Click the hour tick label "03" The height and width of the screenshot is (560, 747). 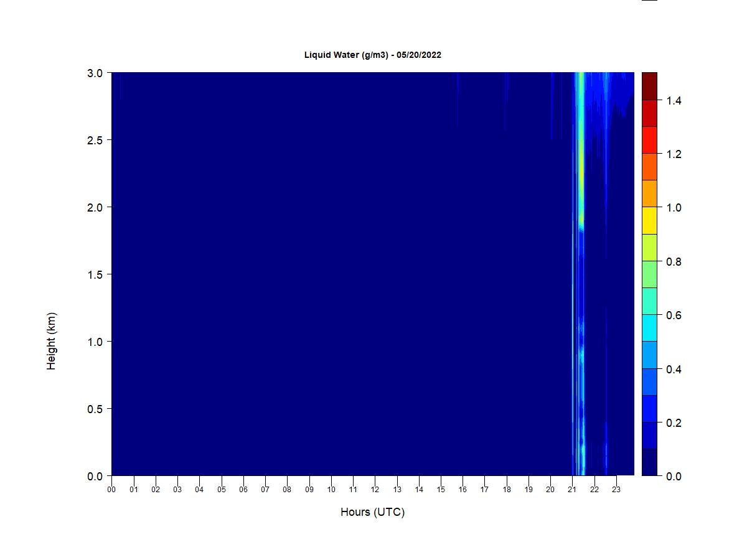[x=177, y=490]
